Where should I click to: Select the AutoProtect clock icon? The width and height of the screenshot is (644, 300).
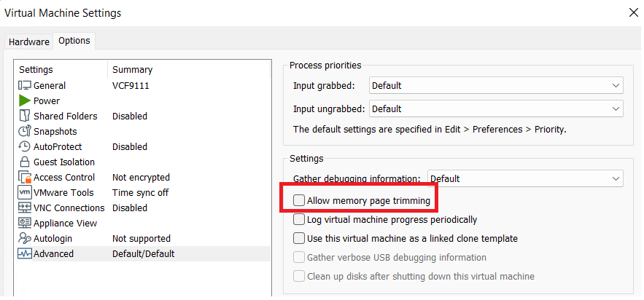[24, 146]
